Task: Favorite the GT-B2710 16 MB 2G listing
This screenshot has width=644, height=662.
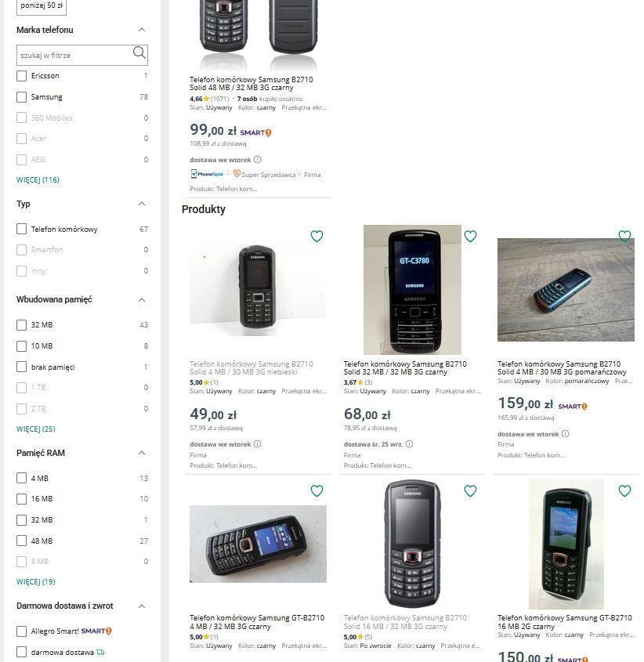Action: 624,491
